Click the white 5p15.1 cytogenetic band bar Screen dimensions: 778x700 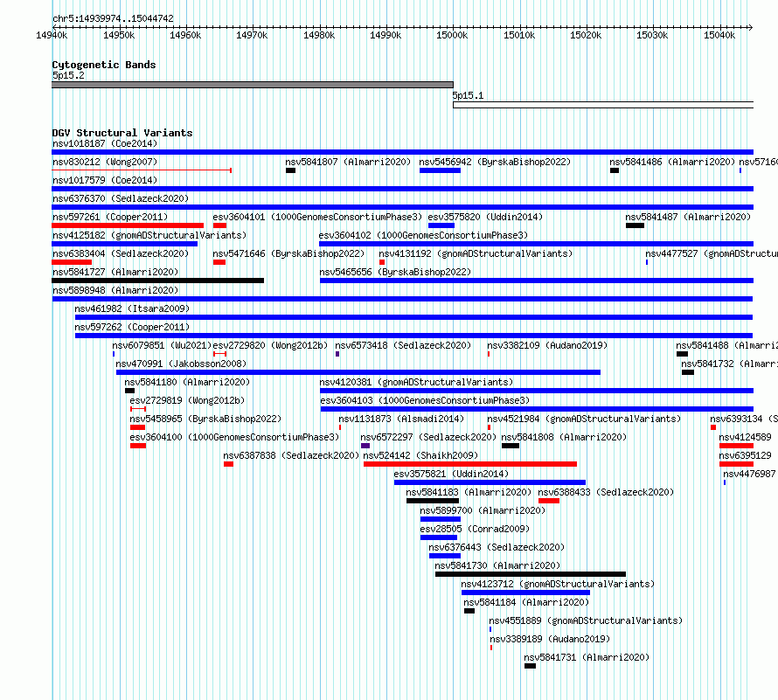click(603, 105)
